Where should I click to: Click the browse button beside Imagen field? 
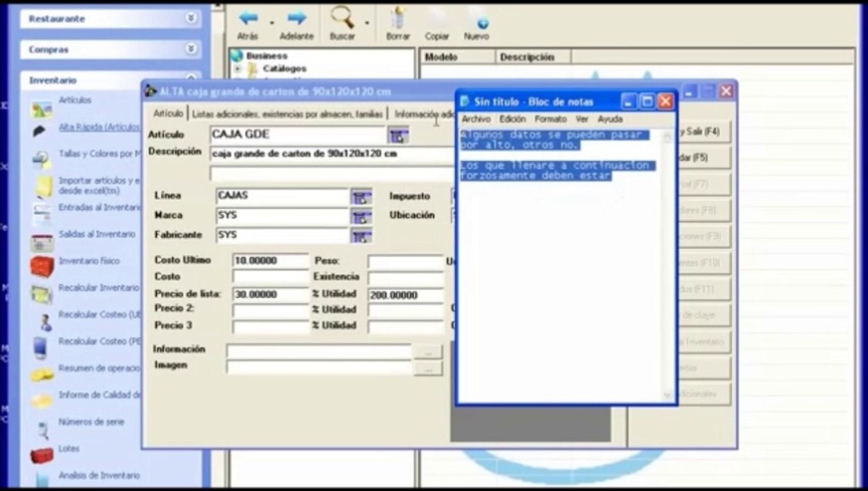(x=428, y=368)
